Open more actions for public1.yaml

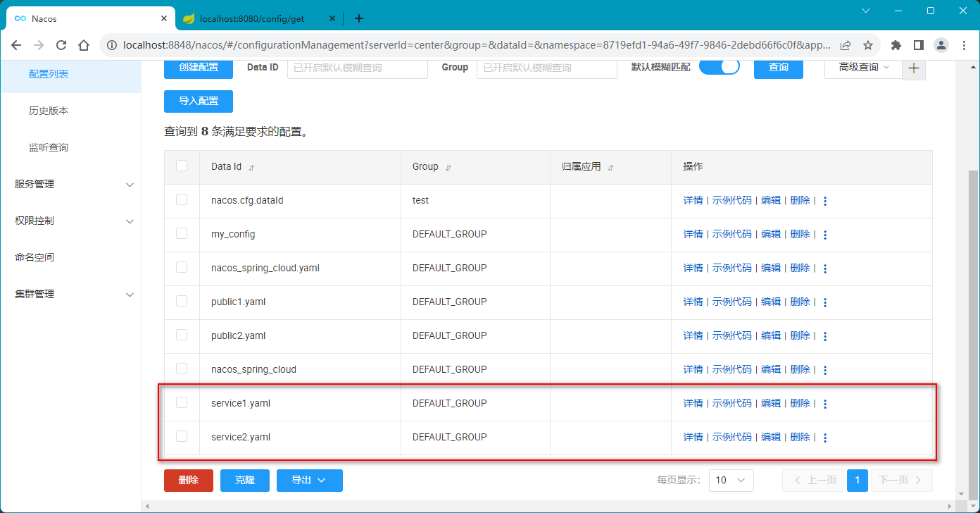tap(825, 302)
